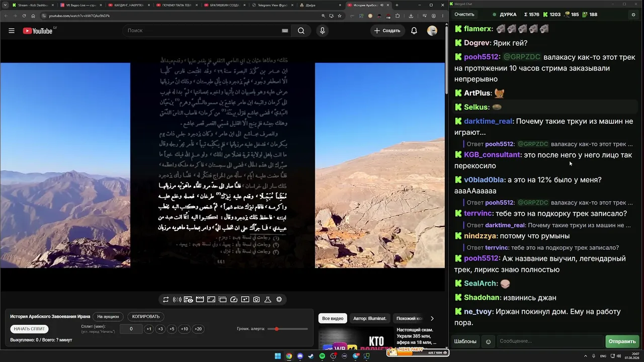Open Chrome extensions puzzle menu
644x362 pixels.
397,16
